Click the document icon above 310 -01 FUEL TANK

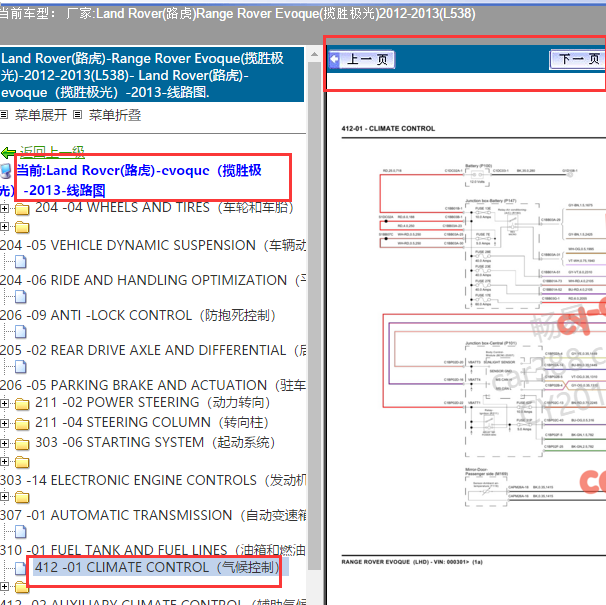pos(21,532)
